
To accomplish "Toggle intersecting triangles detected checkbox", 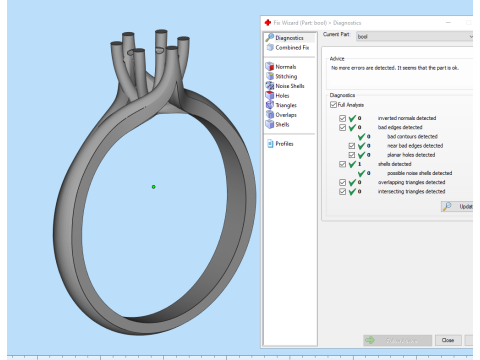I will click(x=342, y=192).
